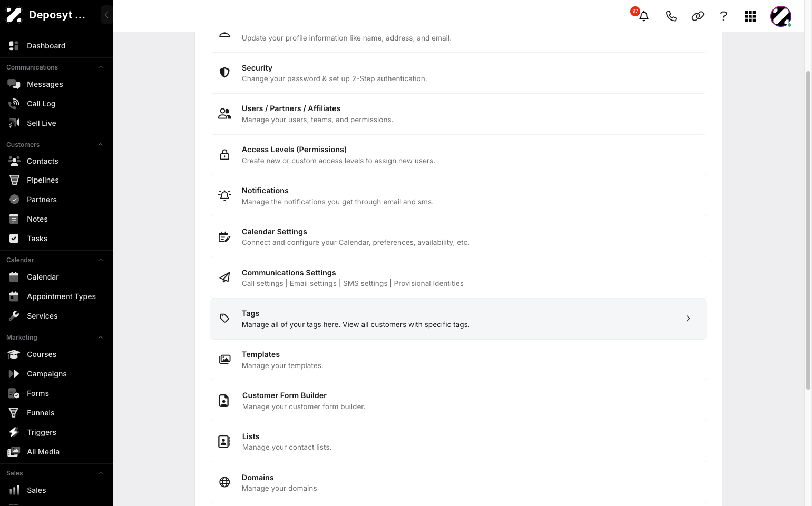Click the Security shield icon
The width and height of the screenshot is (812, 506).
[224, 73]
